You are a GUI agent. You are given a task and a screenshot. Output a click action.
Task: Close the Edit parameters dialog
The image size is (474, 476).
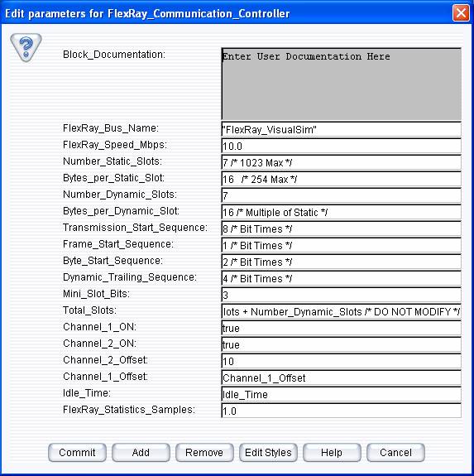click(461, 13)
